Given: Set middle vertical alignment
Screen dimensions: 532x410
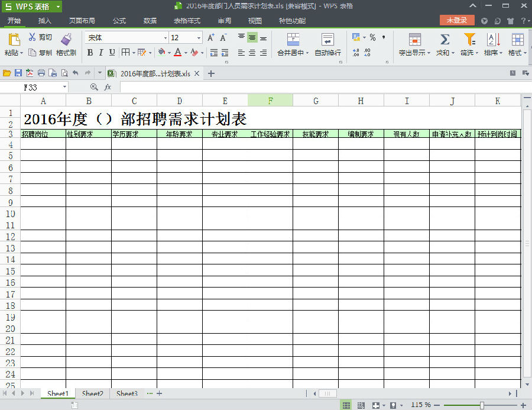Looking at the screenshot, I should [252, 37].
